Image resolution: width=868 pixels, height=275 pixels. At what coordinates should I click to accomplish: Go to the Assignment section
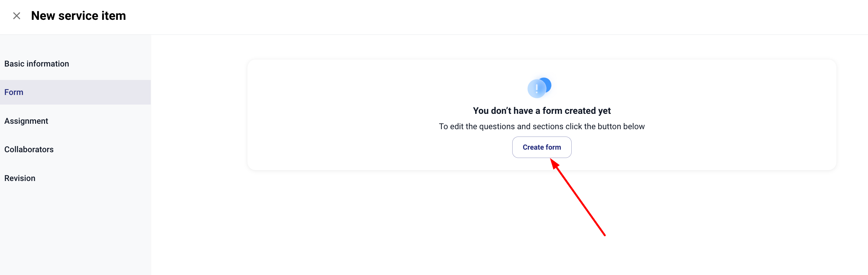(x=26, y=121)
